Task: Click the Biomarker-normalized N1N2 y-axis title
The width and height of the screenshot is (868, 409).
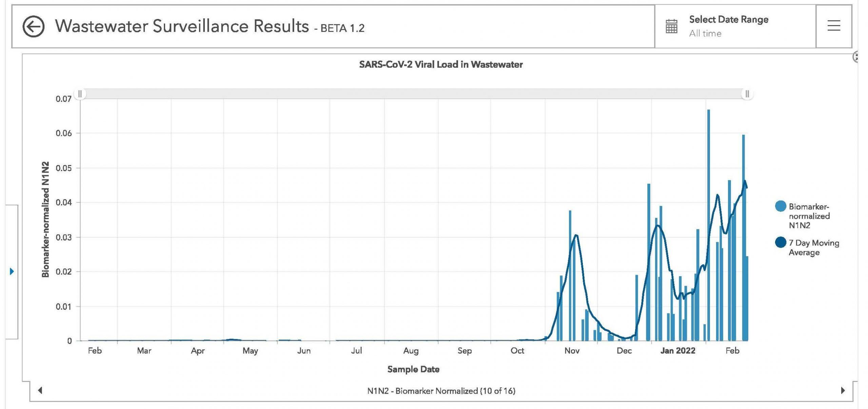Action: 45,219
